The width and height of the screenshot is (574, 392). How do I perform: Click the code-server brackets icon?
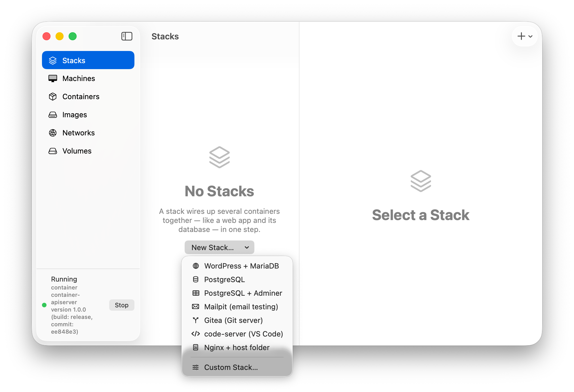pyautogui.click(x=196, y=334)
